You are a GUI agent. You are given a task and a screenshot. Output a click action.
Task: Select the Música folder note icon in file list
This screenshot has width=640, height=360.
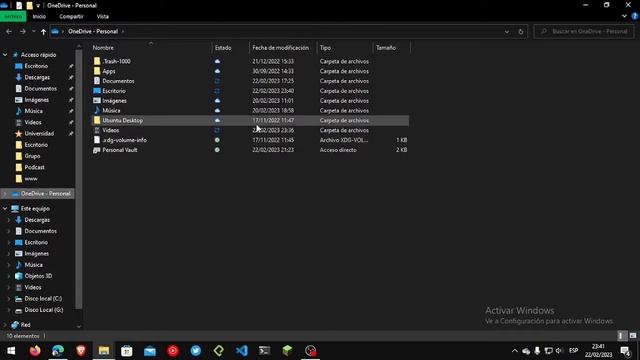tap(97, 110)
